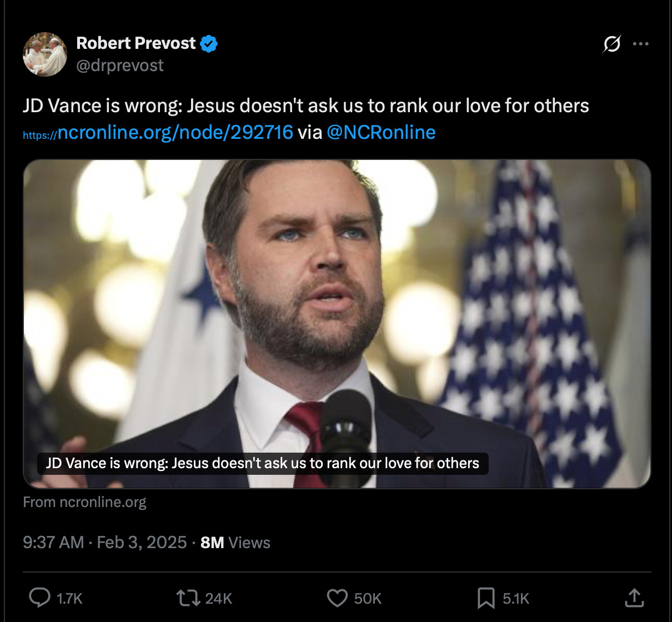
Task: Bookmark this post using the bookmark icon
Action: 486,598
